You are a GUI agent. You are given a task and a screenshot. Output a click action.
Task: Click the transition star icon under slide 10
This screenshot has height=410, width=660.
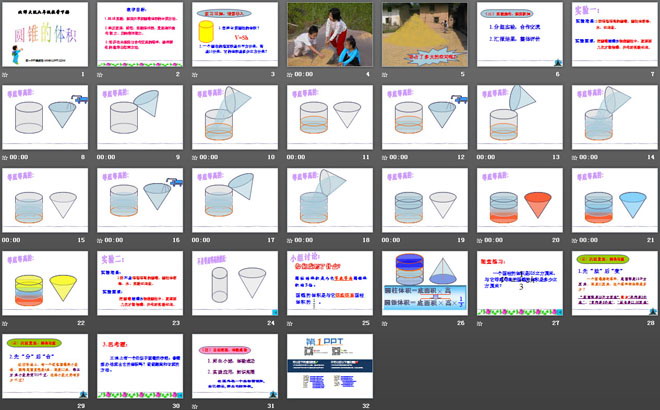[x=194, y=157]
